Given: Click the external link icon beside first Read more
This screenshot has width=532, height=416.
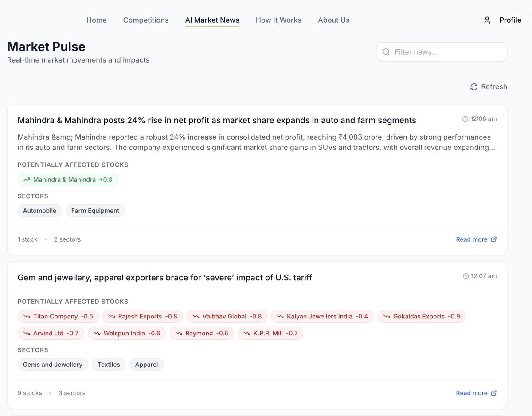Looking at the screenshot, I should pyautogui.click(x=493, y=239).
